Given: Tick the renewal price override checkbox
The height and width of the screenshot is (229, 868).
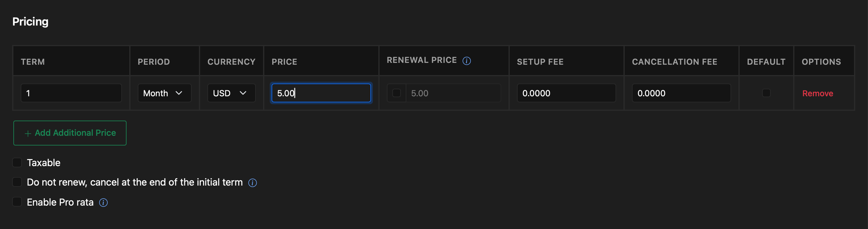Looking at the screenshot, I should point(397,93).
